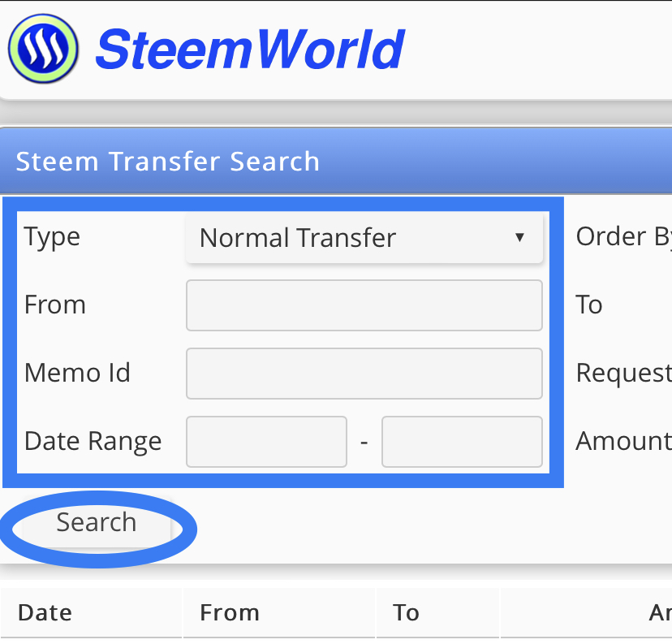The height and width of the screenshot is (644, 672).
Task: Click the Memo Id field label
Action: [77, 373]
